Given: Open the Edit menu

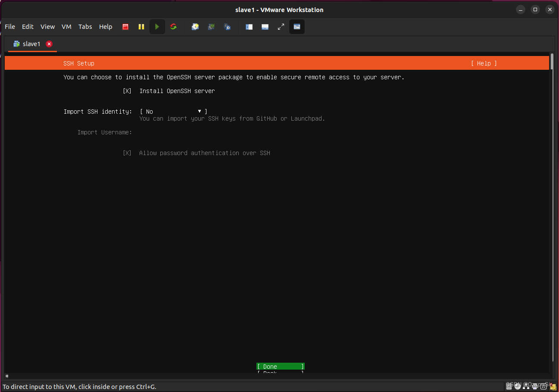Looking at the screenshot, I should point(28,27).
